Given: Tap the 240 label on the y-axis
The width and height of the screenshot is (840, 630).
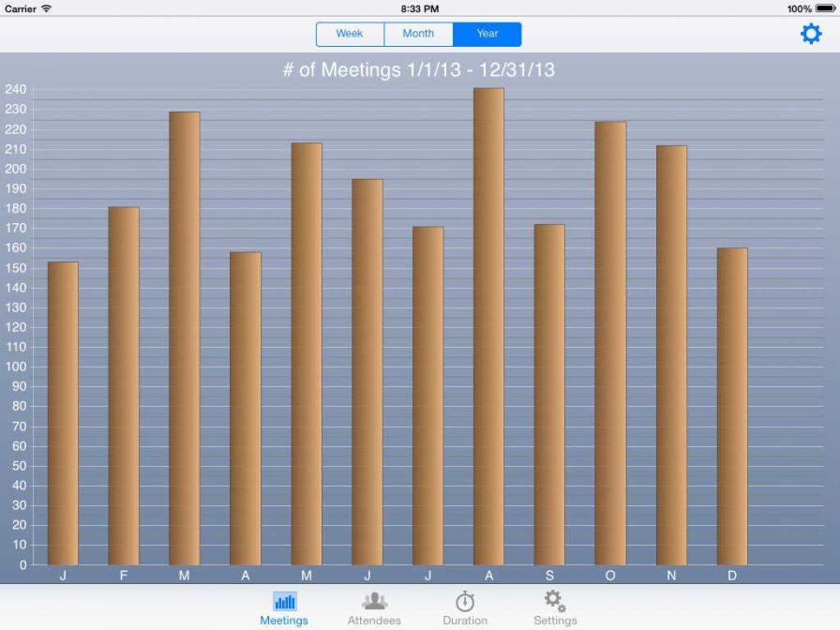Looking at the screenshot, I should [x=16, y=90].
